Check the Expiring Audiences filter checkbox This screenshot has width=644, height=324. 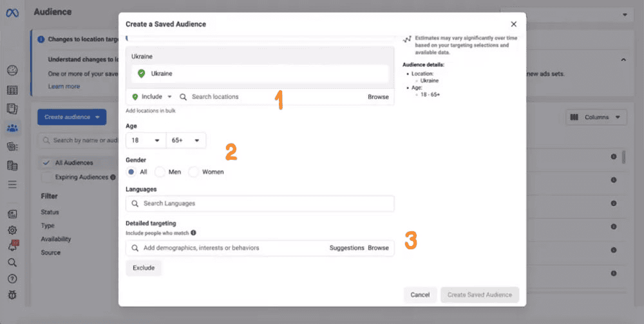[46, 177]
